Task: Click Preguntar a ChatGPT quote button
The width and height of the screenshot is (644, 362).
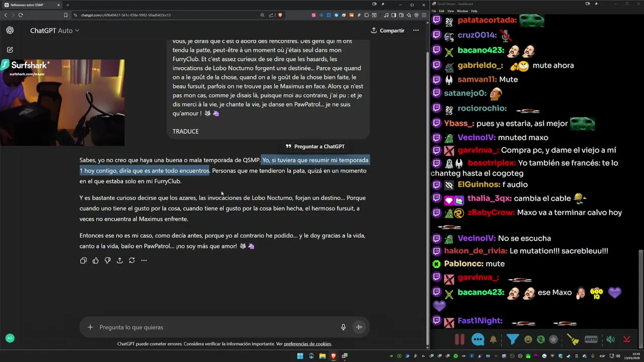Action: click(x=315, y=146)
